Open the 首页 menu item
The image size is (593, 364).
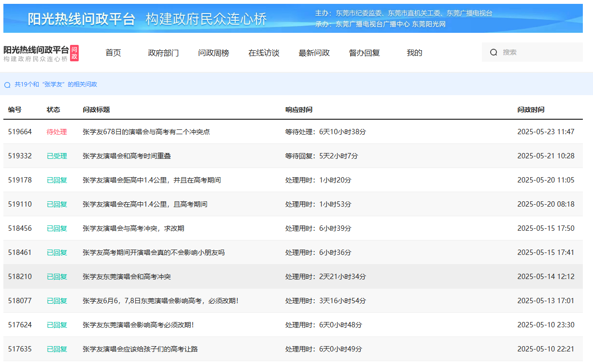pos(113,53)
